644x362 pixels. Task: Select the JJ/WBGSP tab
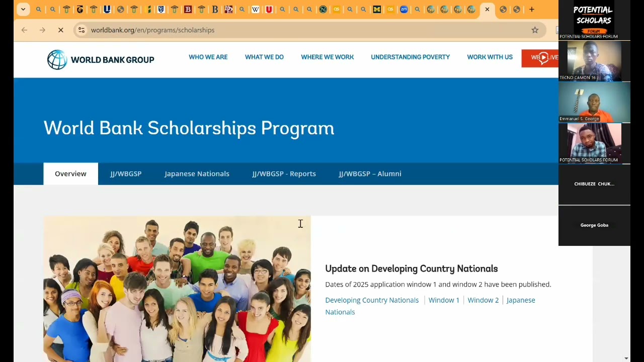pyautogui.click(x=126, y=174)
